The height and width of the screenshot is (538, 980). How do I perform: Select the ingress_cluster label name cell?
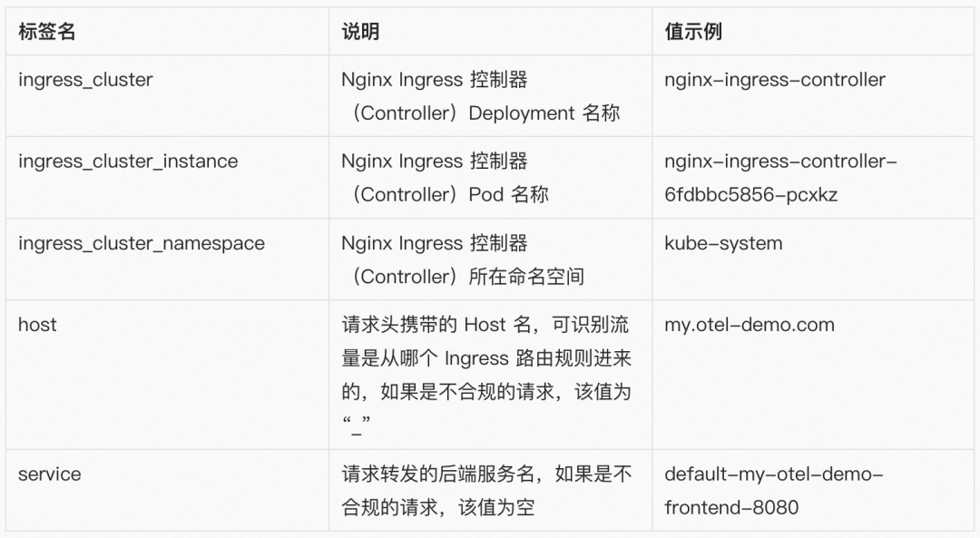click(85, 80)
